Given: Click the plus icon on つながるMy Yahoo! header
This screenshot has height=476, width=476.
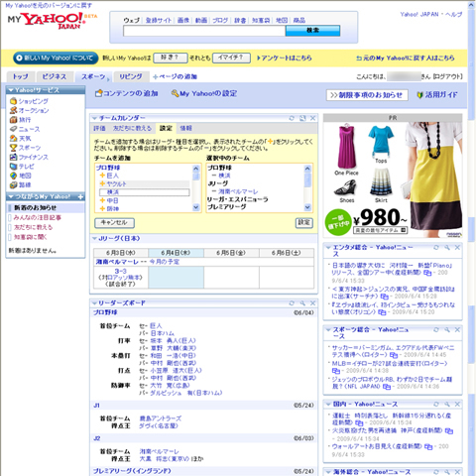Looking at the screenshot, I should click(x=80, y=197).
